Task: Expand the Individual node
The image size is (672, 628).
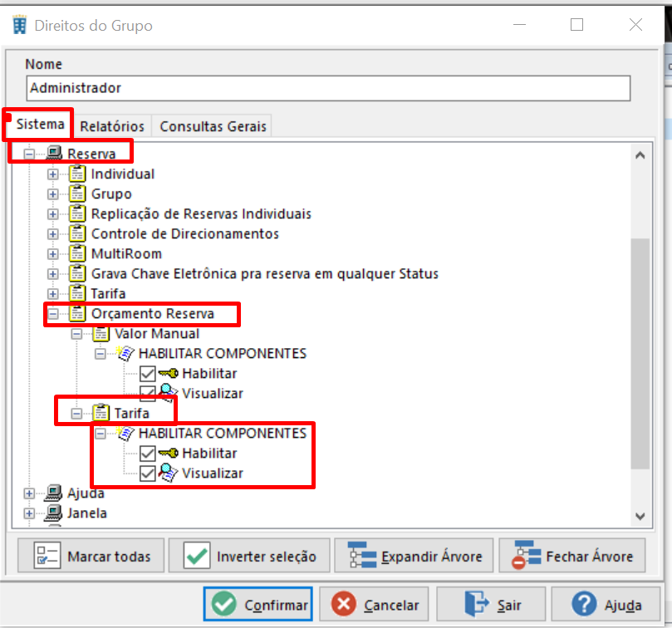Action: point(52,174)
